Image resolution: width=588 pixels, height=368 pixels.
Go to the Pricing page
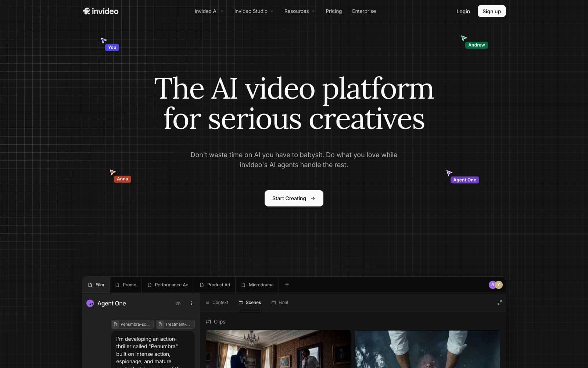(334, 11)
